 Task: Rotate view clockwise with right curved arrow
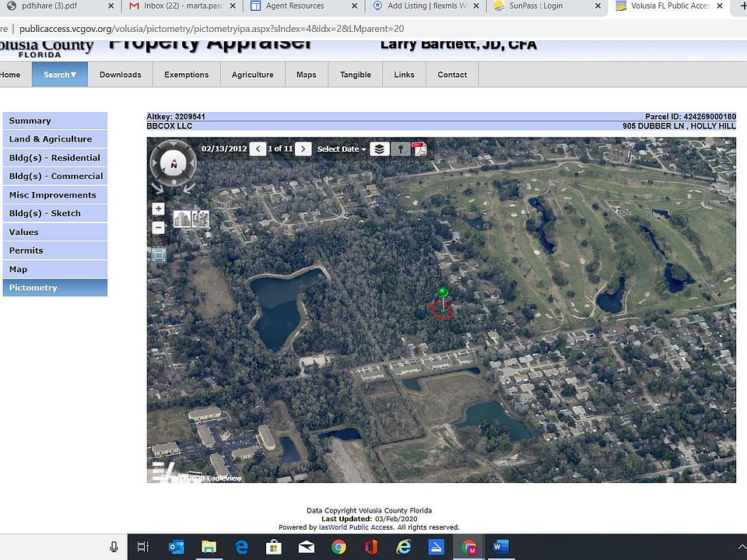tap(189, 187)
